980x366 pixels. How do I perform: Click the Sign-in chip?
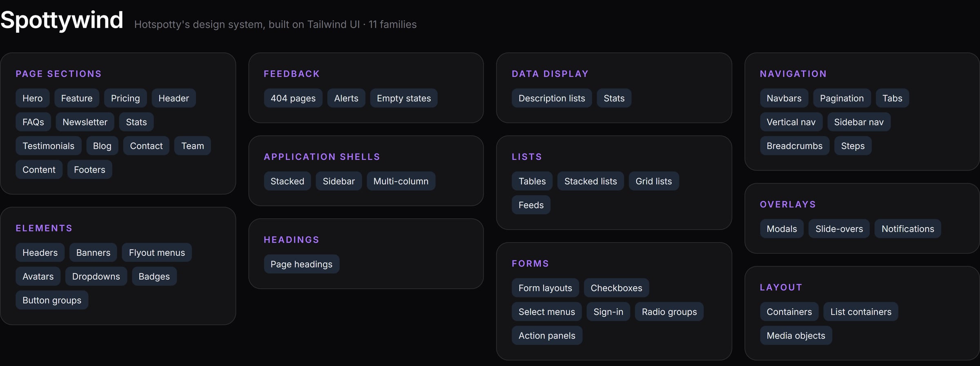coord(608,312)
